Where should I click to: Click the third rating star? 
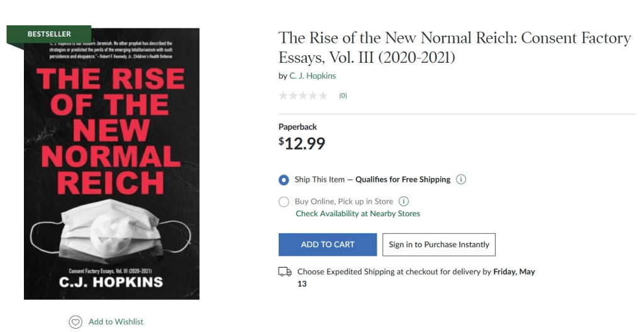pos(303,96)
